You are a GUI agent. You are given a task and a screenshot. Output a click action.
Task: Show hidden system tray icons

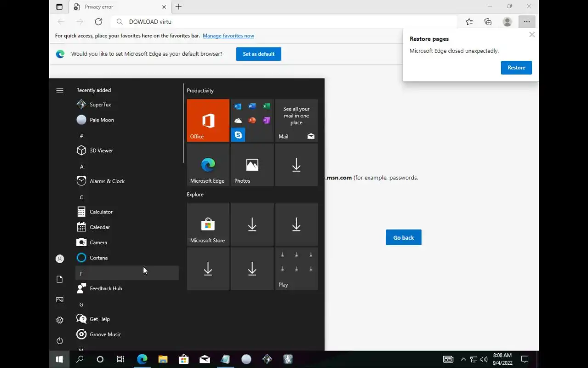coord(463,359)
